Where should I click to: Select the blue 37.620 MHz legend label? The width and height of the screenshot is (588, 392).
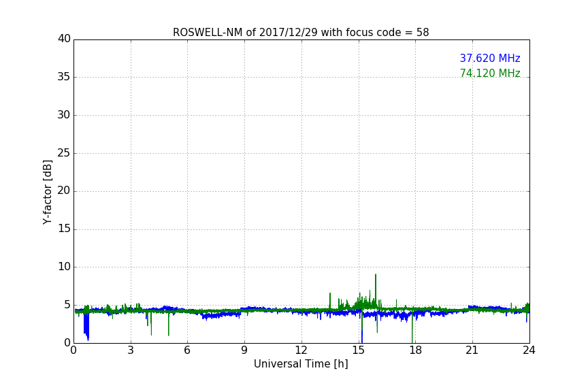(490, 58)
